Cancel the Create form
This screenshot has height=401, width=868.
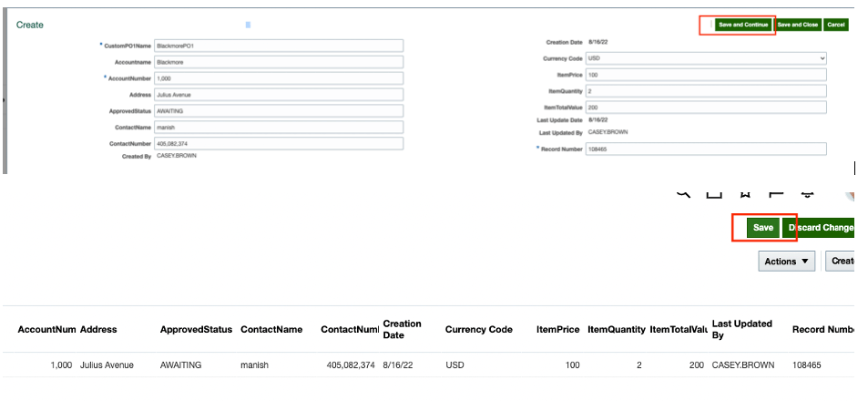[x=835, y=25]
